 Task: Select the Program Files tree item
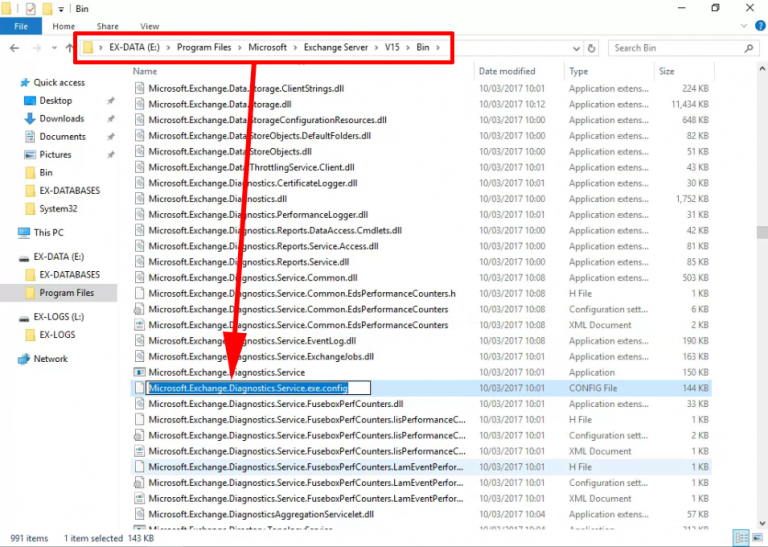(x=66, y=293)
